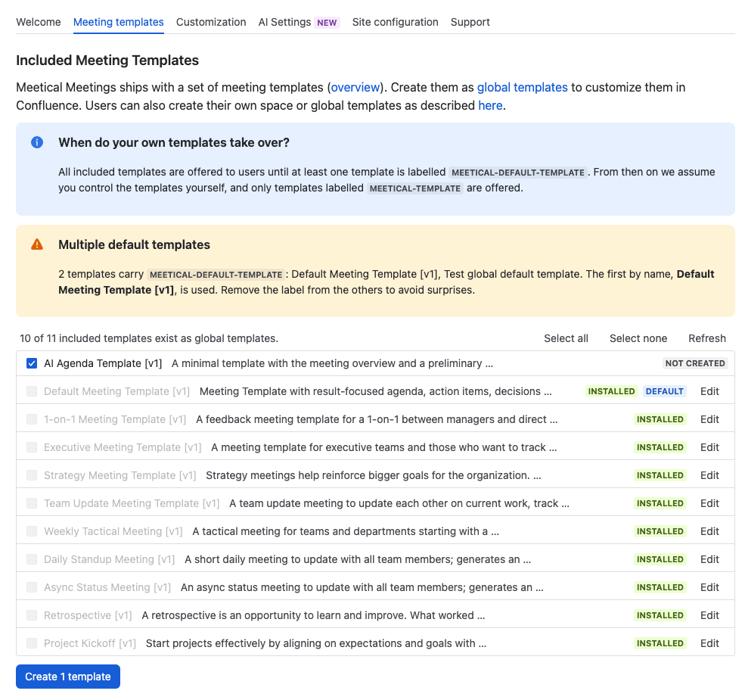Toggle the Strategy Meeting Template checkbox
745x700 pixels.
click(32, 475)
